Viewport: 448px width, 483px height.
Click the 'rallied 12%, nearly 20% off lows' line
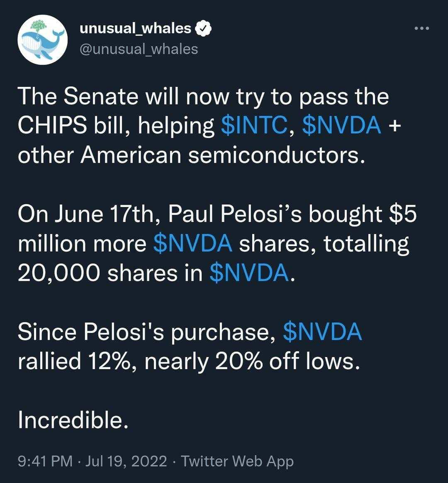(x=188, y=361)
